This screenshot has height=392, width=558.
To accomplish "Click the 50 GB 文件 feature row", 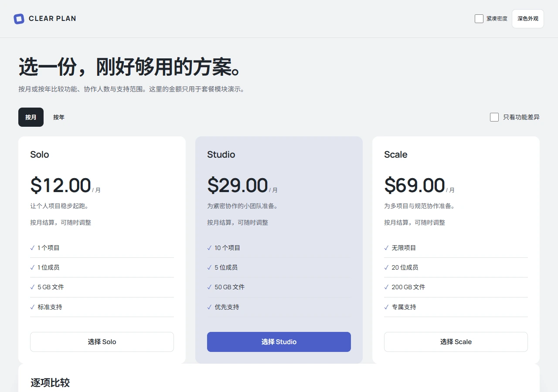I will click(279, 287).
